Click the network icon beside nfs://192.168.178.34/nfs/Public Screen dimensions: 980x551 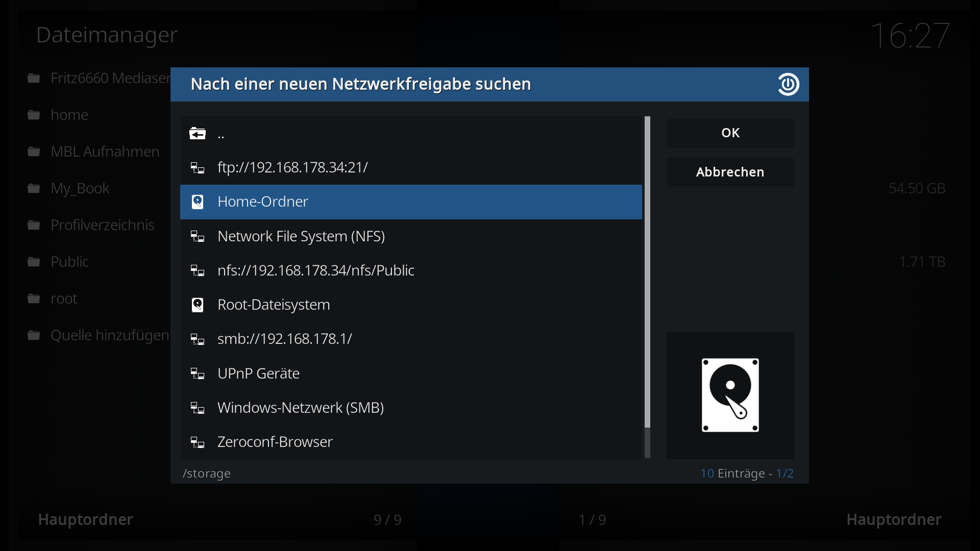(198, 271)
